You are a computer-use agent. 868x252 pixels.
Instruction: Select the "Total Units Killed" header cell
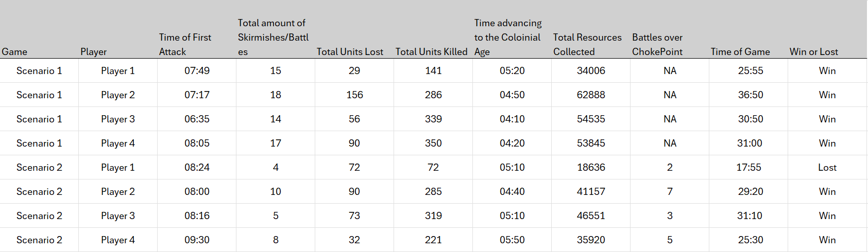pos(431,51)
